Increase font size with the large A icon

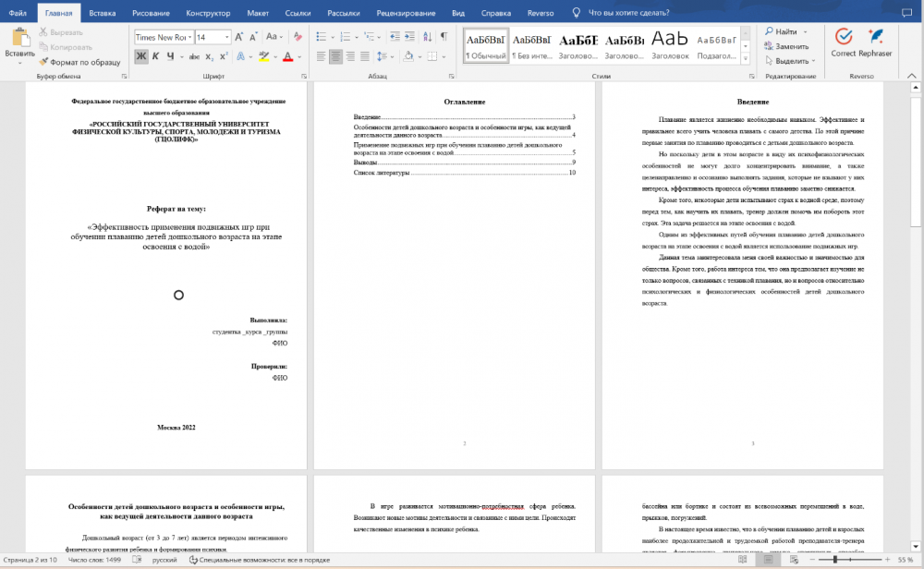(x=238, y=37)
